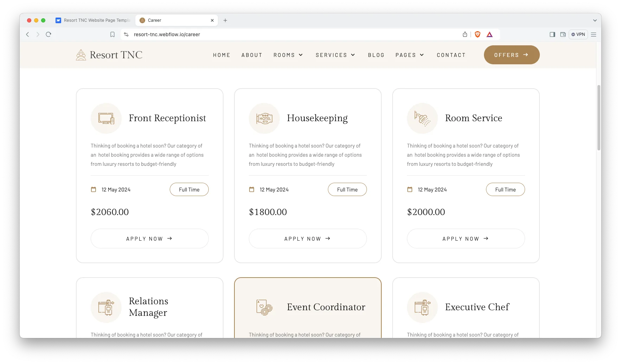
Task: Open a new browser tab
Action: 225,20
